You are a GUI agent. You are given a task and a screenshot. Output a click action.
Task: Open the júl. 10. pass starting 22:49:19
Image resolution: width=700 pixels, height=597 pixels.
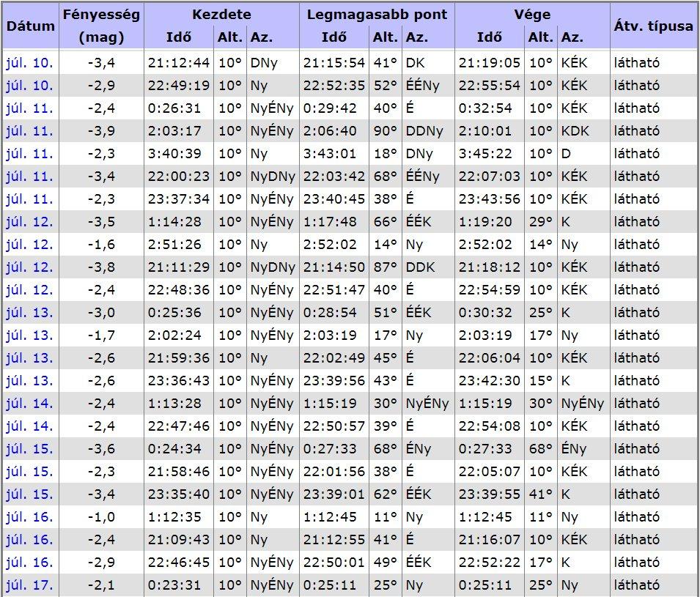(29, 86)
